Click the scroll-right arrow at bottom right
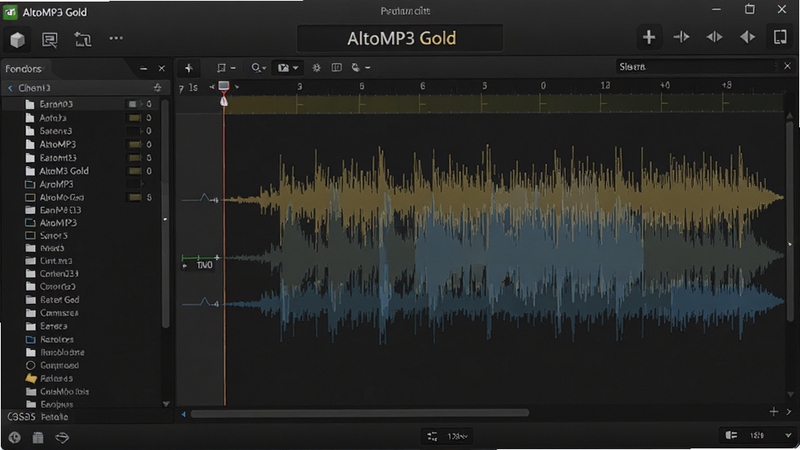 [x=789, y=411]
